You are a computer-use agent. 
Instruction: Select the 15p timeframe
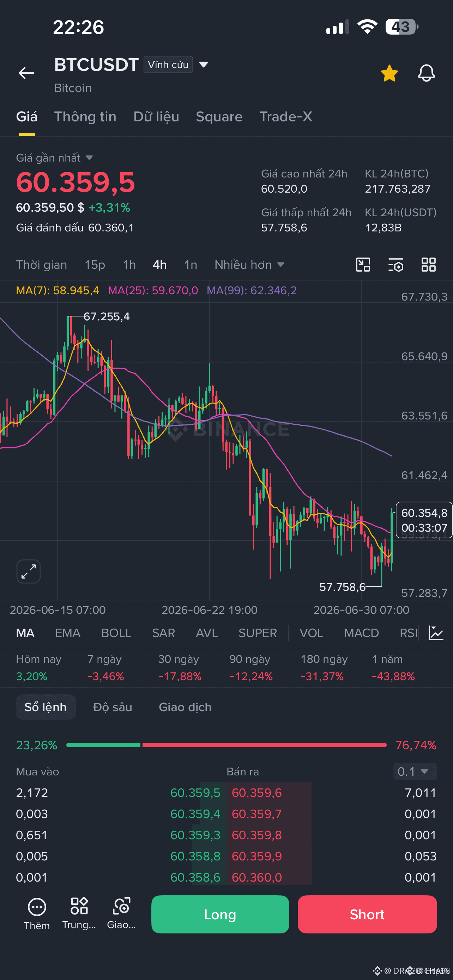(95, 265)
